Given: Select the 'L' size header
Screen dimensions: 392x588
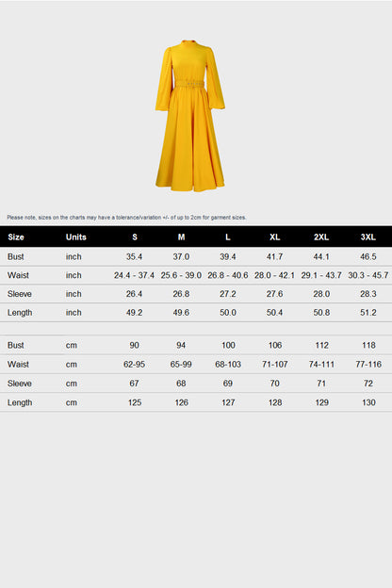Looking at the screenshot, I should pyautogui.click(x=228, y=237).
